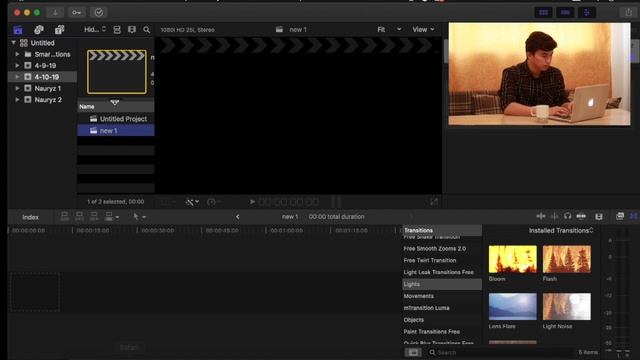This screenshot has width=640, height=360.
Task: Select the Lens Flare transition thumbnail
Action: click(513, 307)
